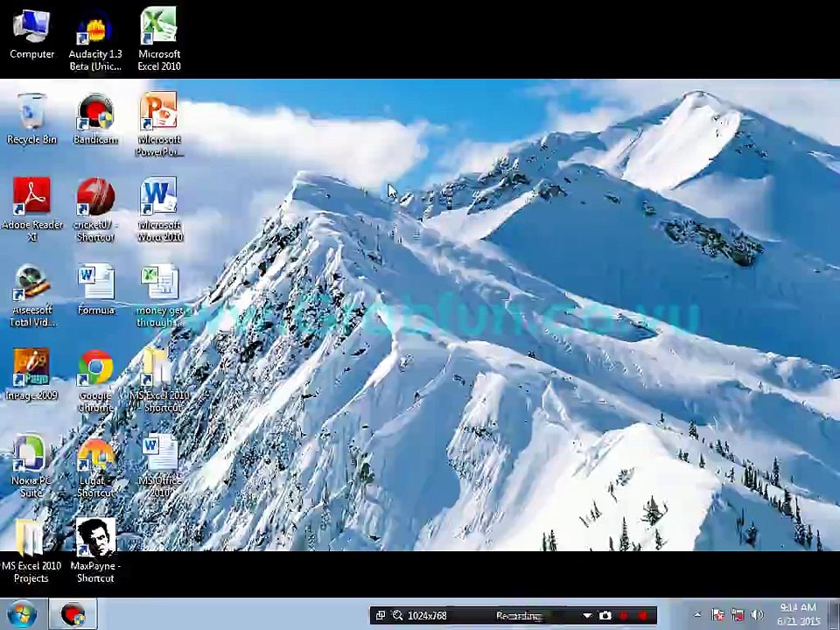The image size is (840, 630).
Task: Open the volume speaker icon
Action: click(x=757, y=615)
